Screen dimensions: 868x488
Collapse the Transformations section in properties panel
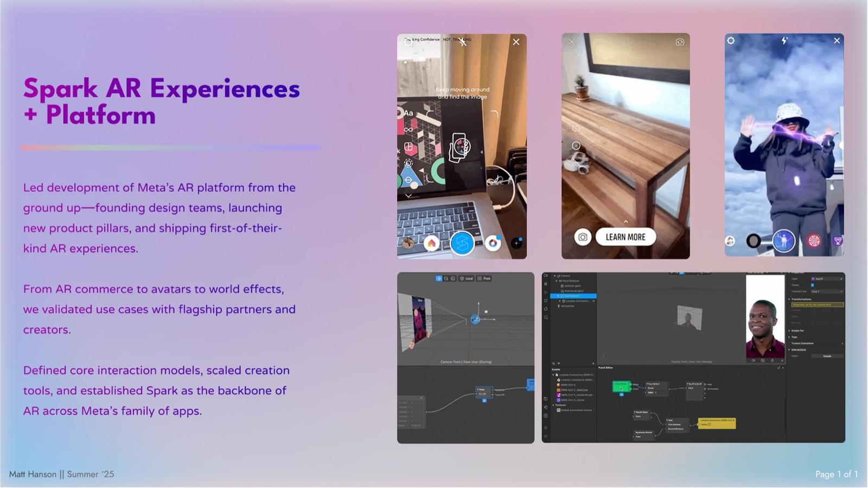pos(789,299)
